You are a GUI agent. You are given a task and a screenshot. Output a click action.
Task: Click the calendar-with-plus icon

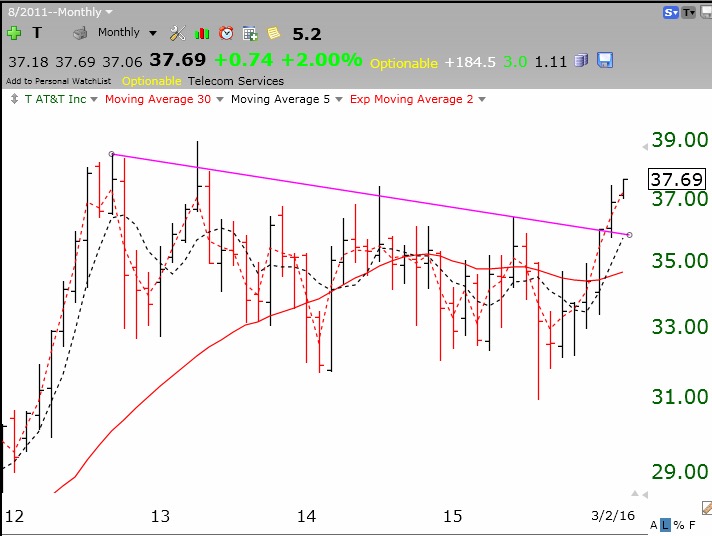(250, 33)
